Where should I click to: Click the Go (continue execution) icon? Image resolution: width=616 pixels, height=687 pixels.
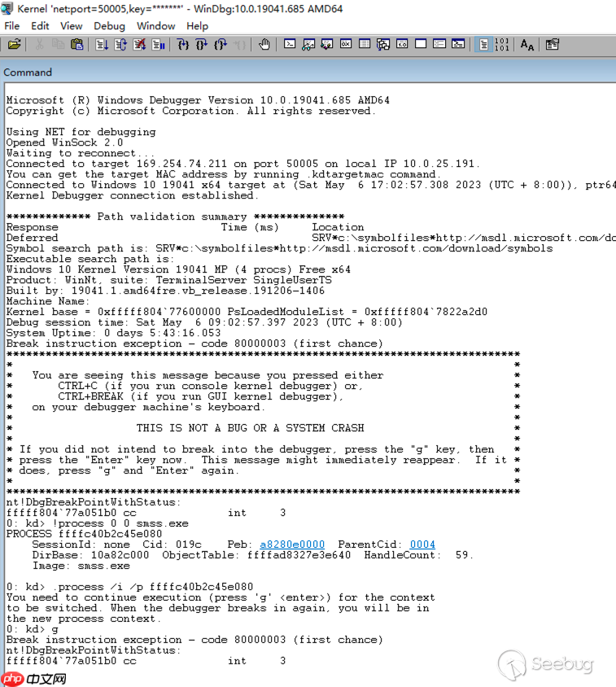tap(102, 44)
